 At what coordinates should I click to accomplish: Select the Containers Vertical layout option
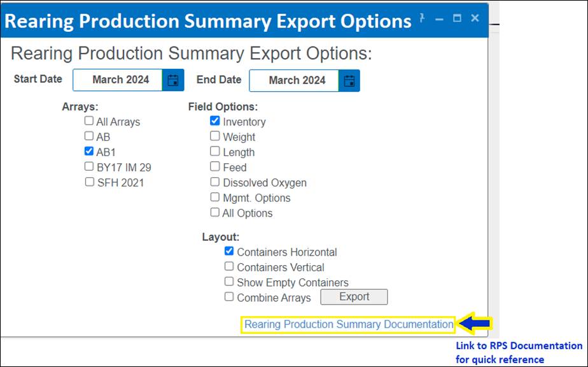pyautogui.click(x=229, y=267)
